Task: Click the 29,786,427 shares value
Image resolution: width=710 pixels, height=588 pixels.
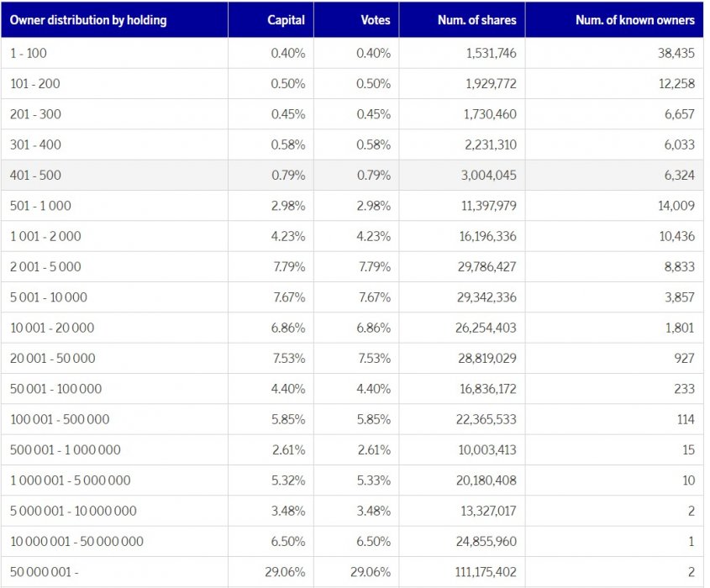Action: (486, 267)
